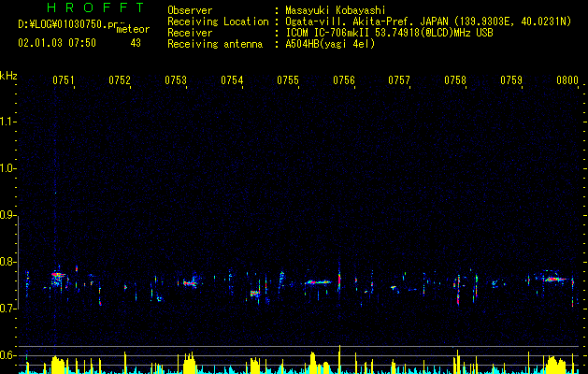Click the Receiver value for ICOM IC-706mkII

pos(389,33)
